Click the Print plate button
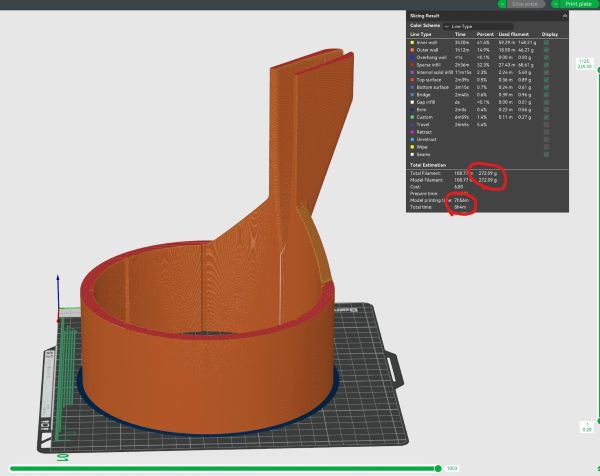The height and width of the screenshot is (476, 600). (578, 4)
